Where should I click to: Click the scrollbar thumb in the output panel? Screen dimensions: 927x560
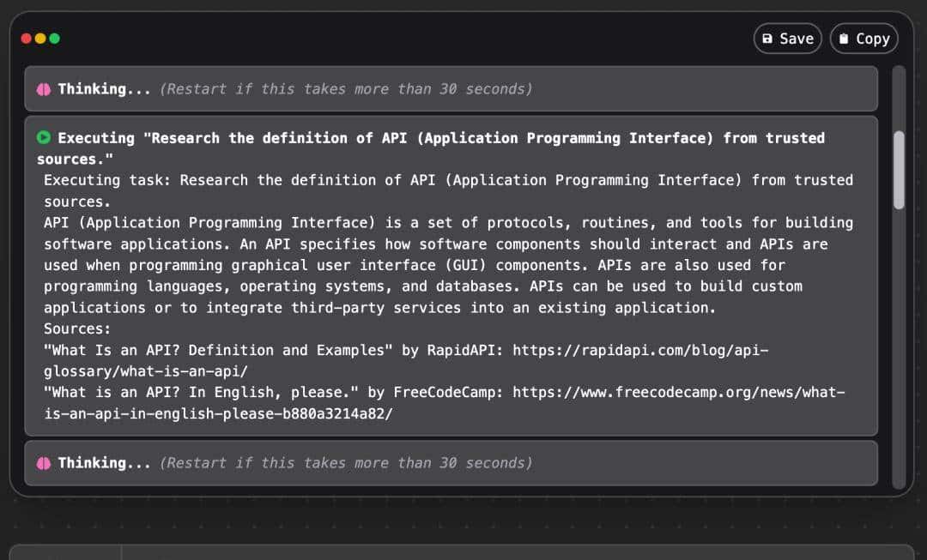[899, 170]
